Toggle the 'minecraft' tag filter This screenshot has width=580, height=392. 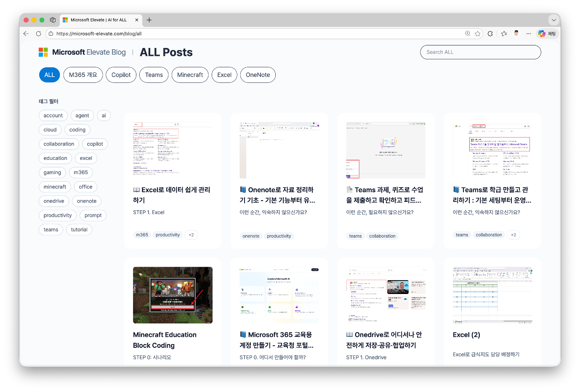pyautogui.click(x=55, y=187)
